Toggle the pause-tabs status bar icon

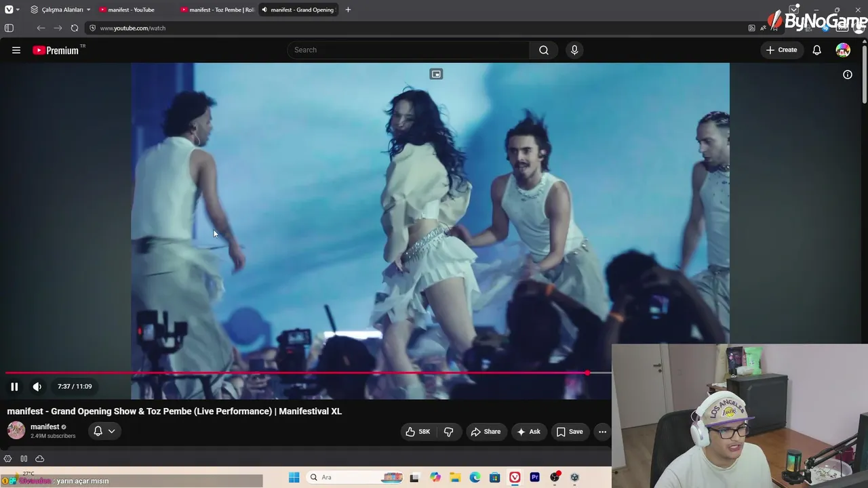24,459
